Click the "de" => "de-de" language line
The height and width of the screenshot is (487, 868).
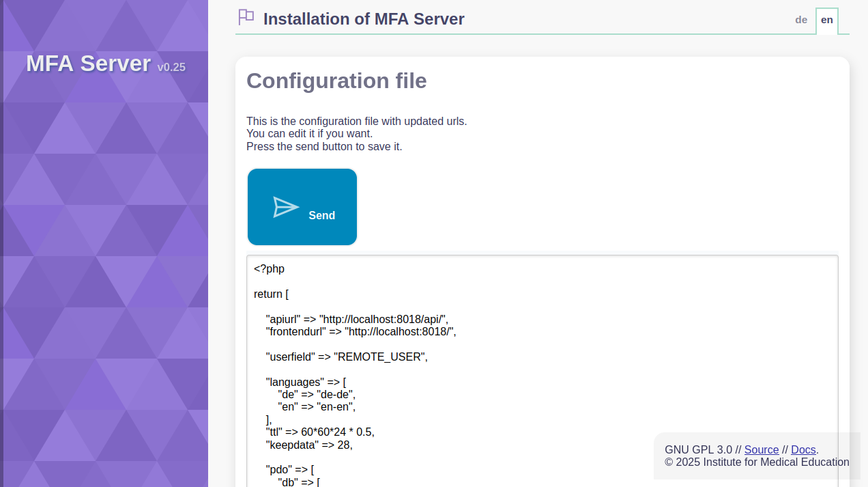[x=317, y=394]
